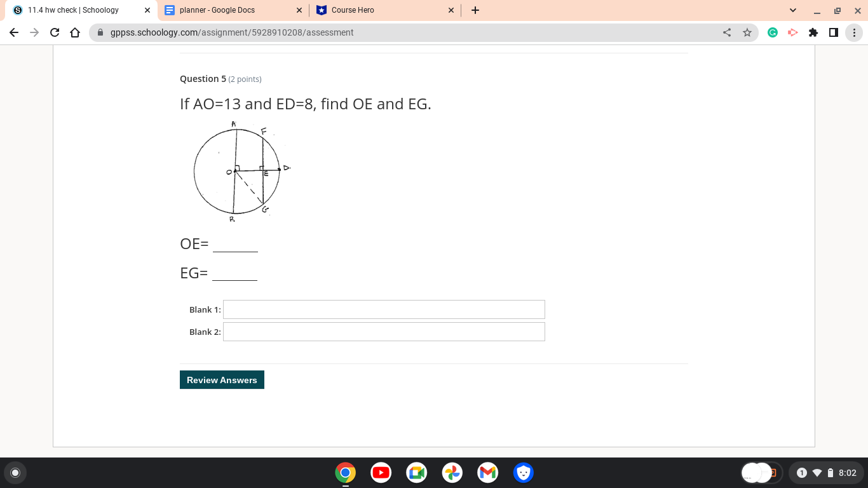Screen dimensions: 868x488
Task: Click the circle geometry diagram
Action: pos(240,172)
